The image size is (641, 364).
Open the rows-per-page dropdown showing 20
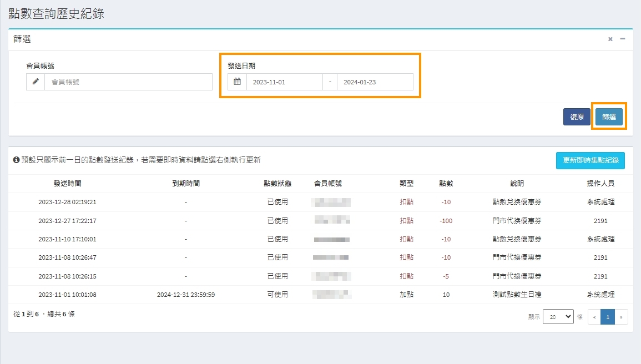[558, 316]
